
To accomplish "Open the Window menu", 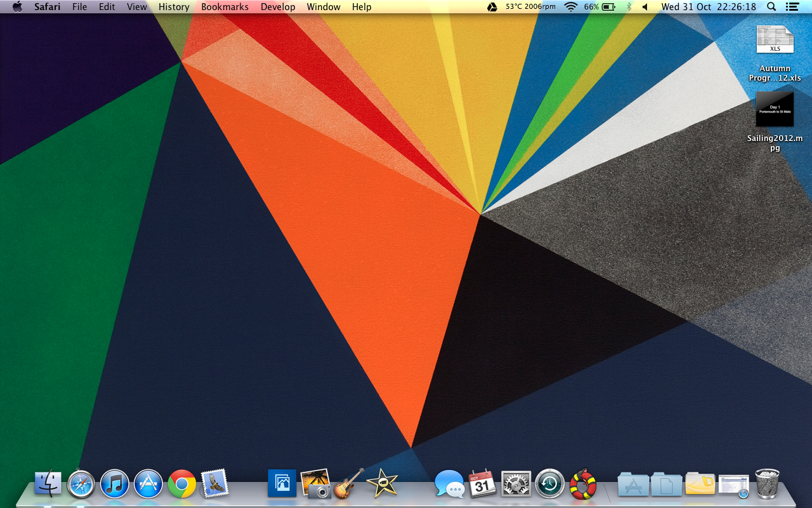I will (324, 7).
